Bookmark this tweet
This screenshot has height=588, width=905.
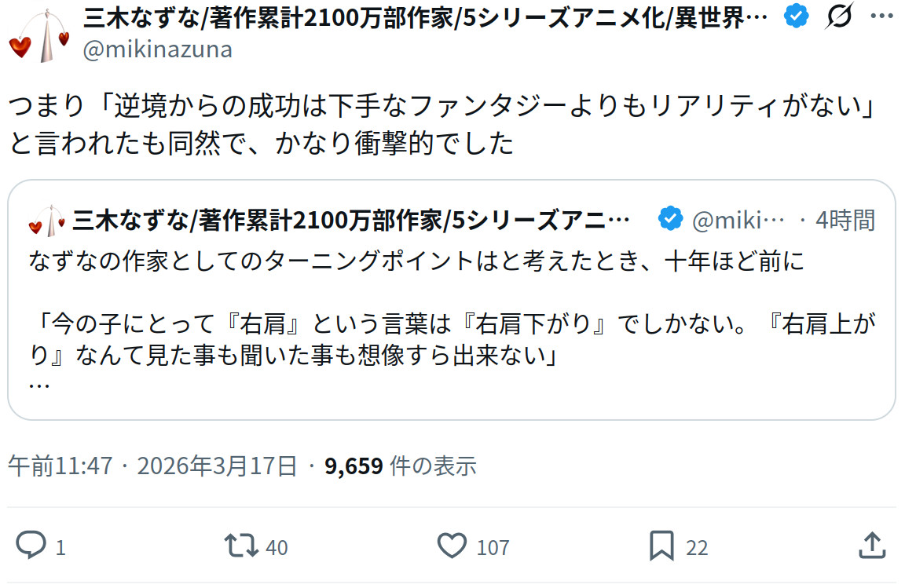click(661, 545)
